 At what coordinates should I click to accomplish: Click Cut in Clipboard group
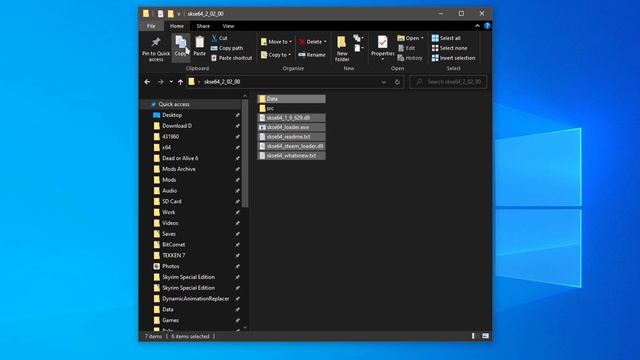click(219, 38)
